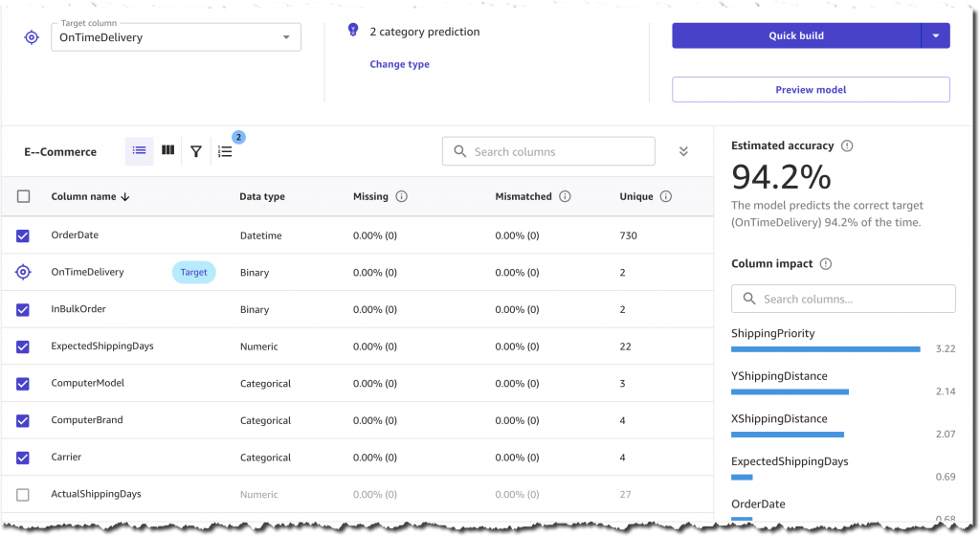This screenshot has width=980, height=537.
Task: Click the ComputerBrand column name
Action: tap(87, 419)
